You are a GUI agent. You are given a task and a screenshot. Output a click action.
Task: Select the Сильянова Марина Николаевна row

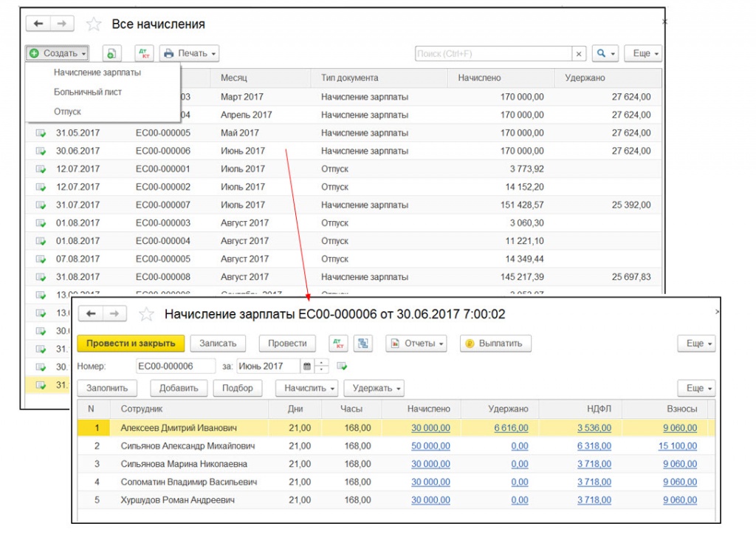(396, 464)
